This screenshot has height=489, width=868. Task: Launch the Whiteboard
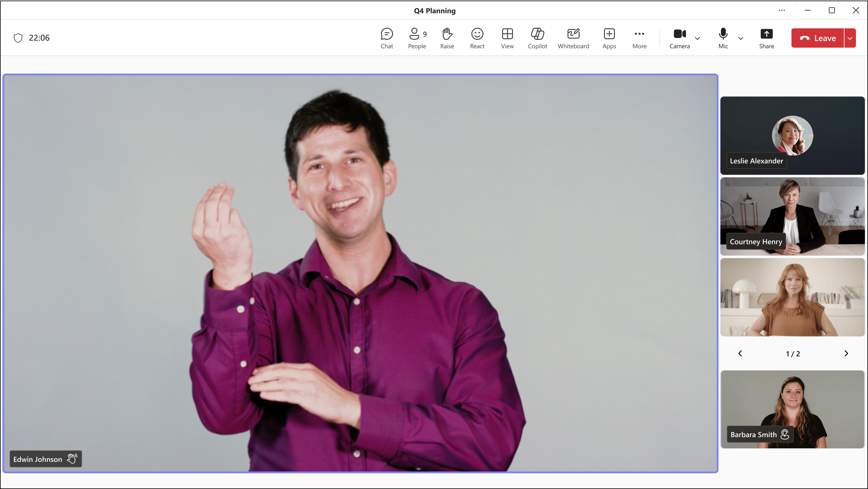(x=573, y=38)
